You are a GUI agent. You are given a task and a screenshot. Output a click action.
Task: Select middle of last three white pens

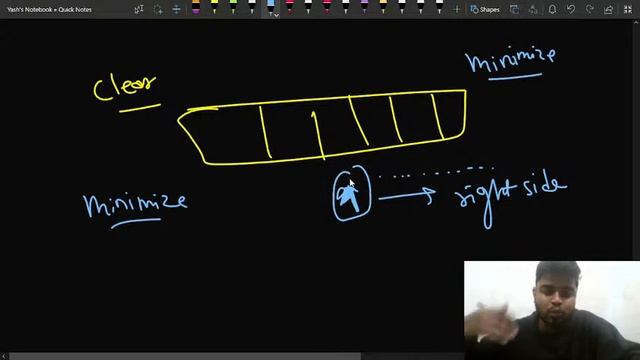pyautogui.click(x=420, y=7)
